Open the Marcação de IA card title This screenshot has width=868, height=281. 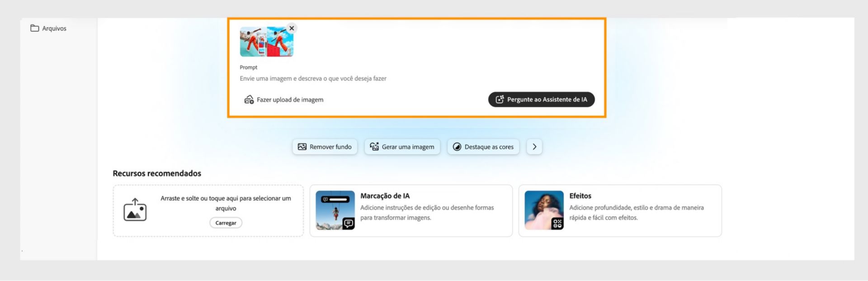click(x=385, y=196)
